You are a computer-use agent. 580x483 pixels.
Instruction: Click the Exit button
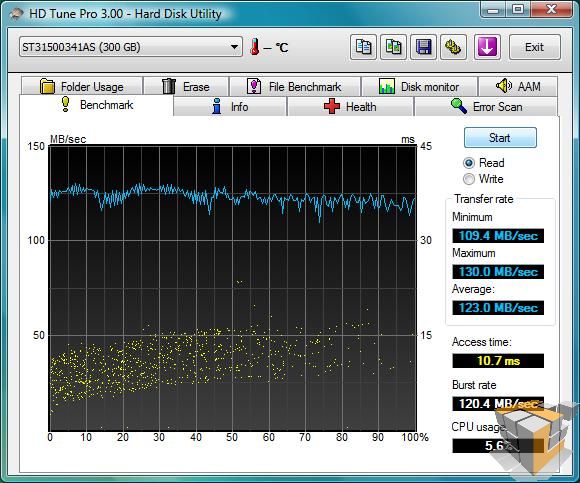(x=535, y=47)
